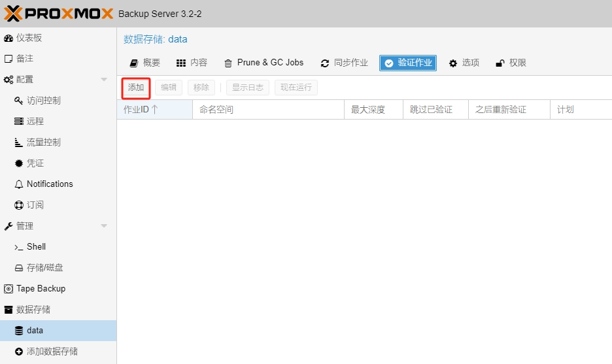Launch Shell from sidebar
The image size is (612, 364).
(x=36, y=246)
